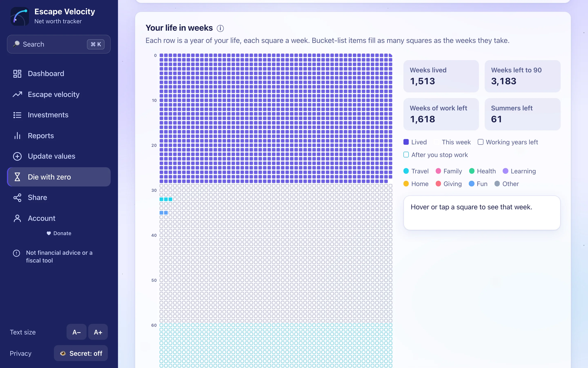Screen dimensions: 588x368
Task: Open the Reports page
Action: (x=59, y=136)
